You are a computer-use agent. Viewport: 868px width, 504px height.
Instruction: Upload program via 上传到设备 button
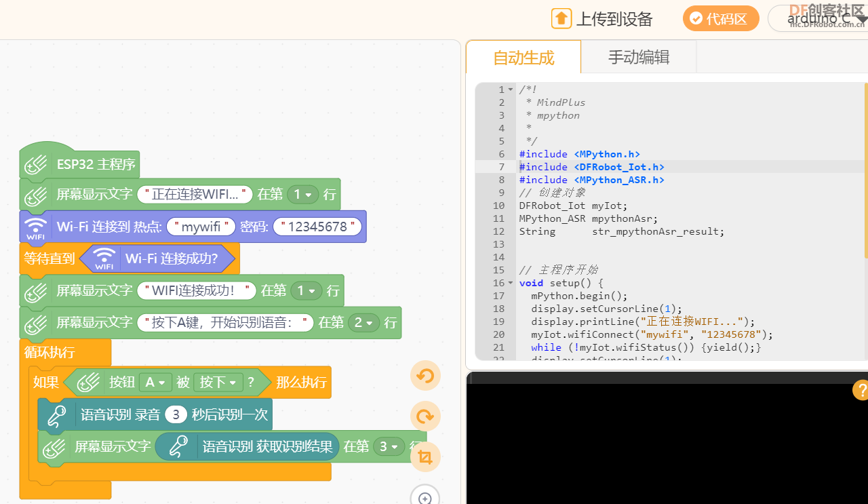point(602,19)
